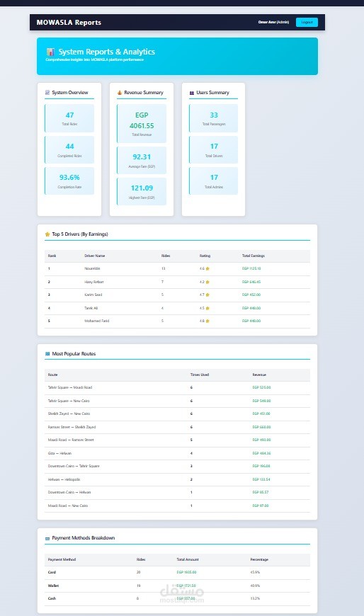Select the Card payment method row label
364x616 pixels.
coord(52,572)
